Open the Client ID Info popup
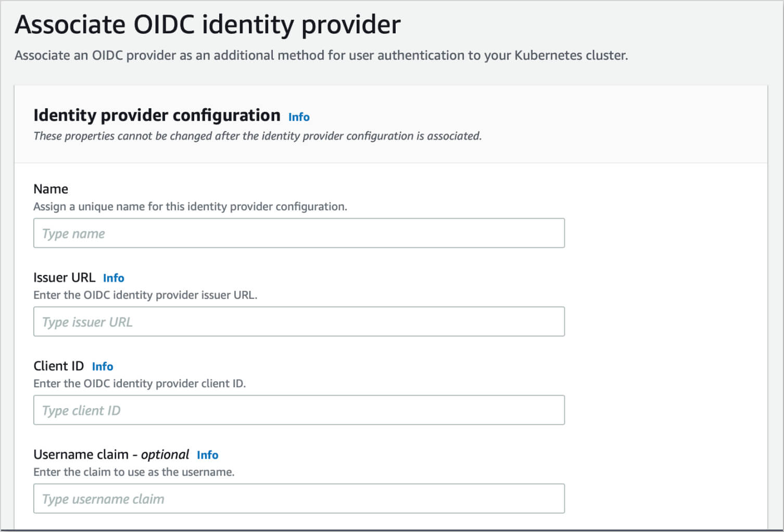The height and width of the screenshot is (532, 784). point(102,366)
